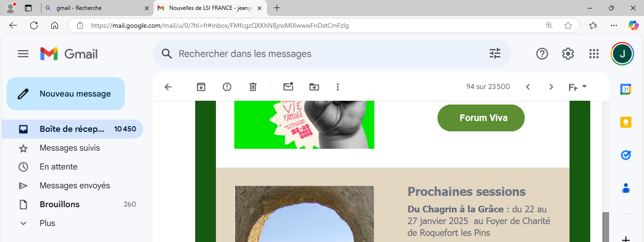Open browser profile icon
Viewport: 644px width, 242px height.
(x=10, y=8)
